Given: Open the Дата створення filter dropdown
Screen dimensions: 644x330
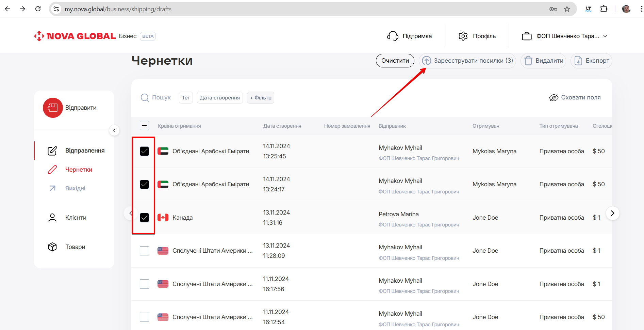Looking at the screenshot, I should [x=220, y=98].
